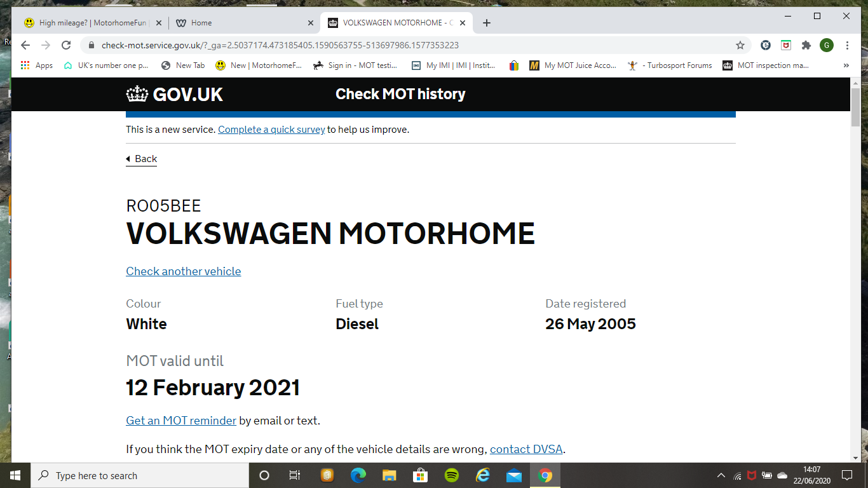The height and width of the screenshot is (488, 868).
Task: Click Check another vehicle link
Action: point(183,271)
